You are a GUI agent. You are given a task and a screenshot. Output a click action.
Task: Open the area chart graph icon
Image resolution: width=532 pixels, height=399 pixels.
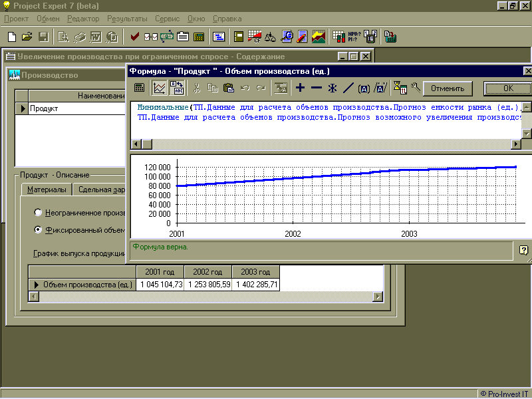(x=319, y=37)
